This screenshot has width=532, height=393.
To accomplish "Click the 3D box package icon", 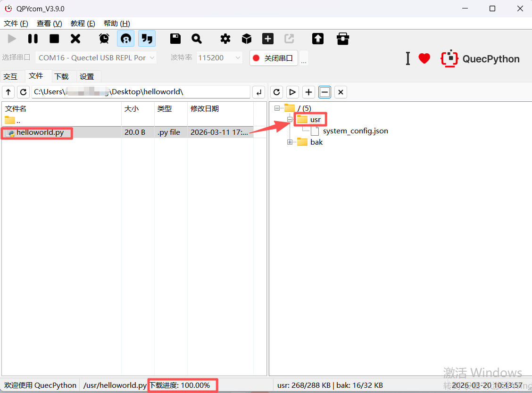I will click(x=247, y=39).
